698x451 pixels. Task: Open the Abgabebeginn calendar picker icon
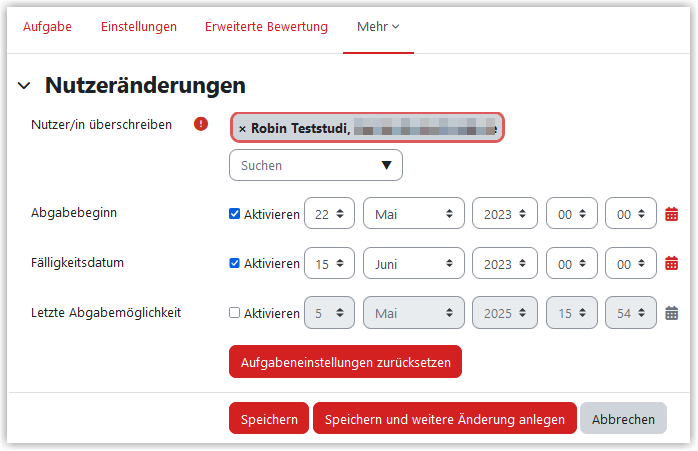[671, 214]
